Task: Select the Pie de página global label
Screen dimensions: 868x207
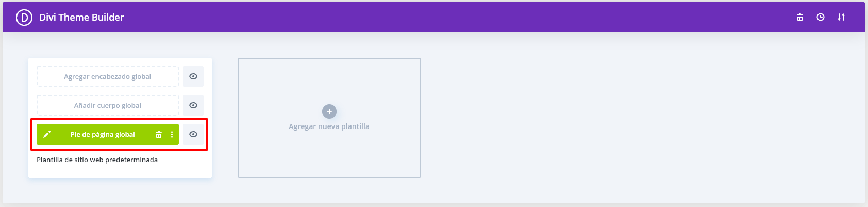Action: coord(103,134)
